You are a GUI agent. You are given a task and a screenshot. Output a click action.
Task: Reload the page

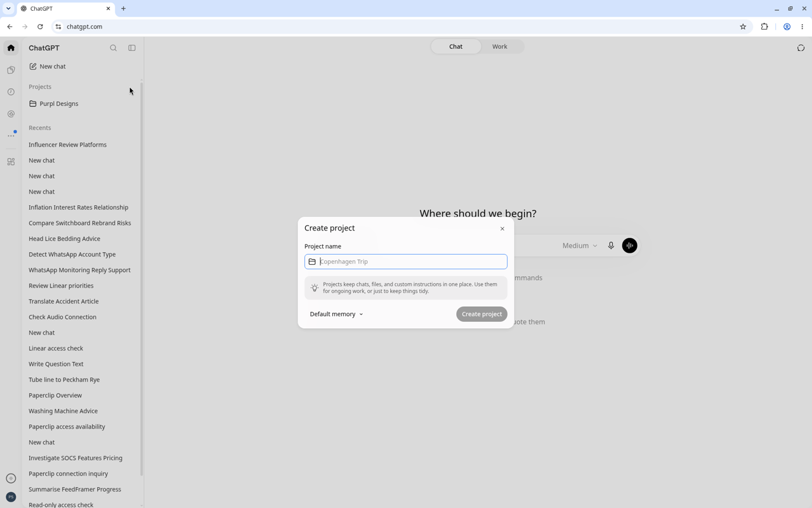(40, 27)
